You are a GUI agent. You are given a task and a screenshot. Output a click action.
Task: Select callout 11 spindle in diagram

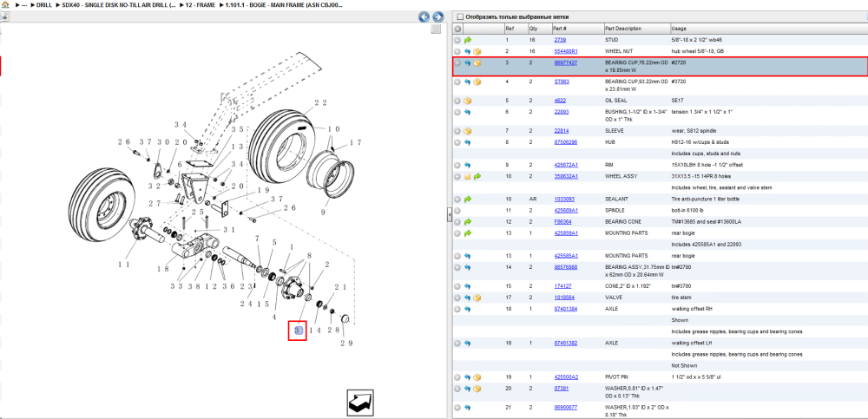click(126, 265)
